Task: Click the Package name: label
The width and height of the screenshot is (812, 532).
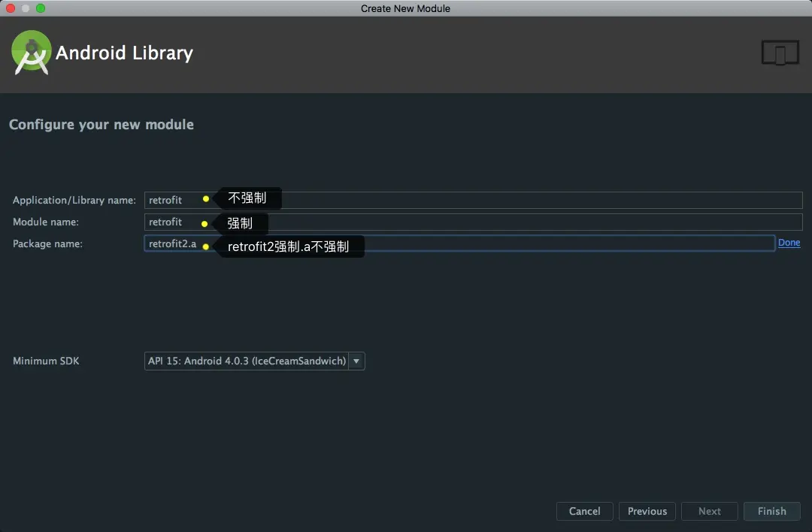Action: tap(47, 243)
